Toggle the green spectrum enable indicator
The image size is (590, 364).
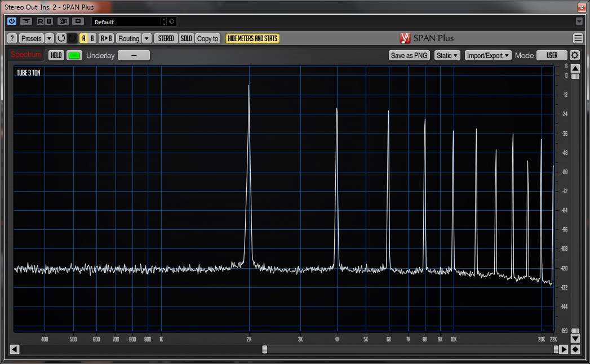[74, 55]
